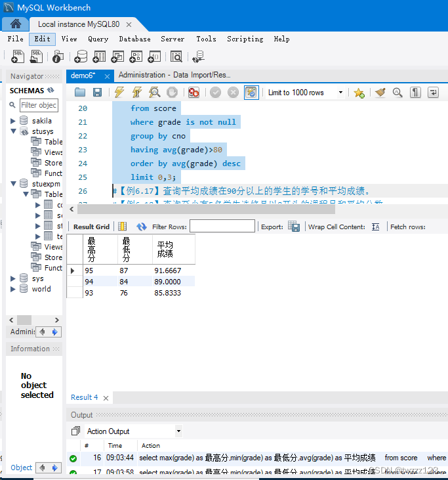The image size is (448, 480).
Task: Toggle continue-on-error stop icon
Action: click(193, 92)
